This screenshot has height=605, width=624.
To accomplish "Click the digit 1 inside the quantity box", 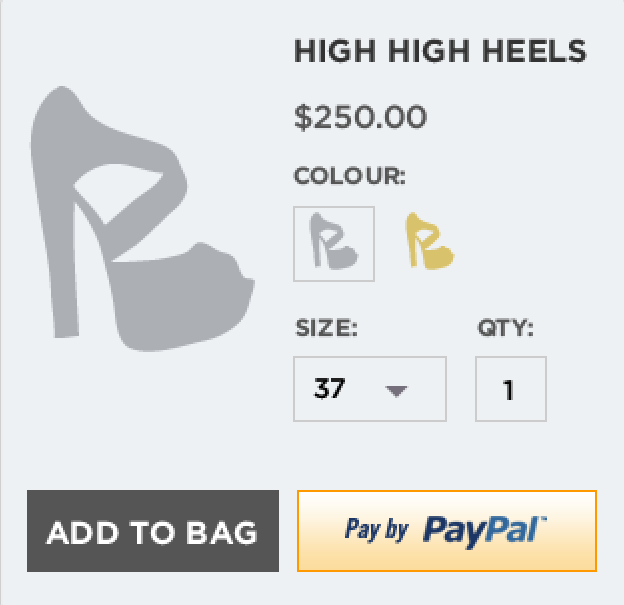I will (508, 390).
